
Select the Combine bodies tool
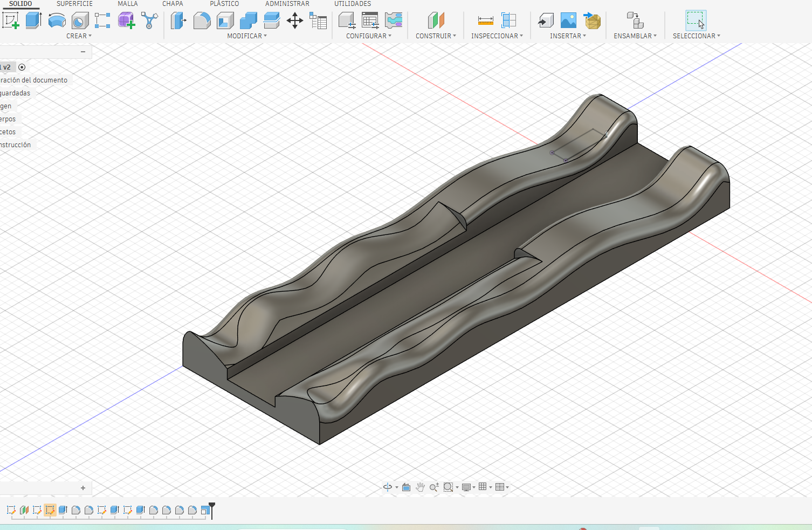(x=248, y=20)
